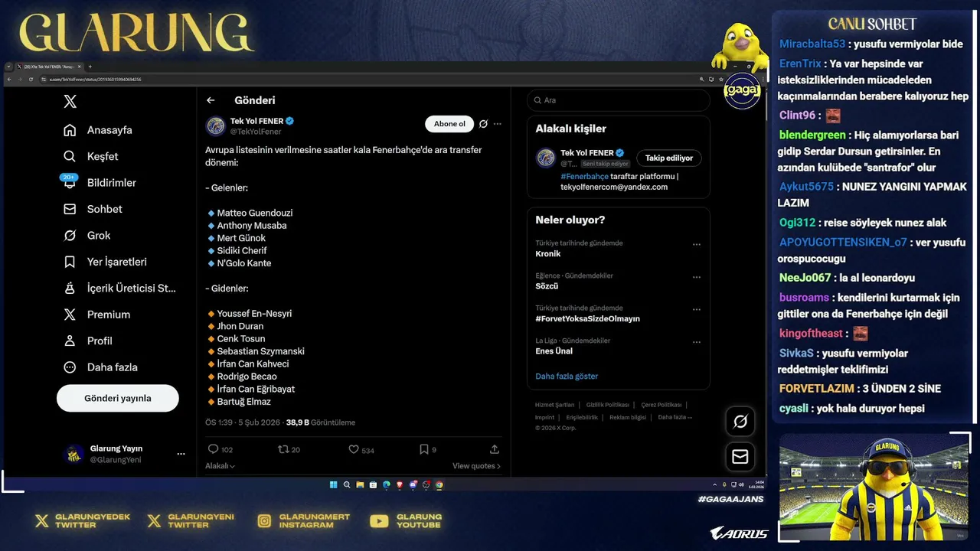Image resolution: width=980 pixels, height=551 pixels.
Task: Click the share icon under post
Action: tap(495, 449)
